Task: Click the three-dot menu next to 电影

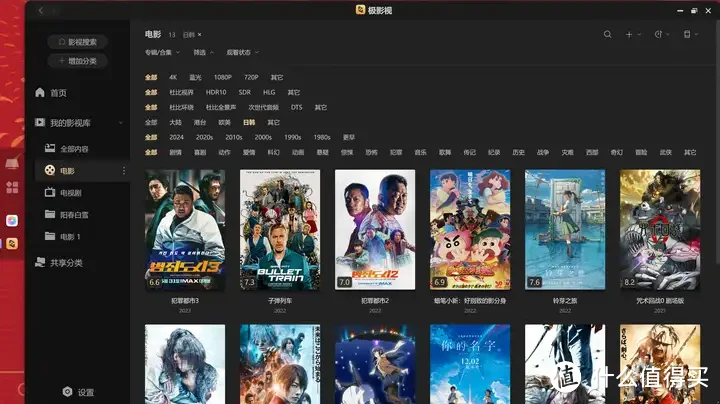Action: (124, 171)
